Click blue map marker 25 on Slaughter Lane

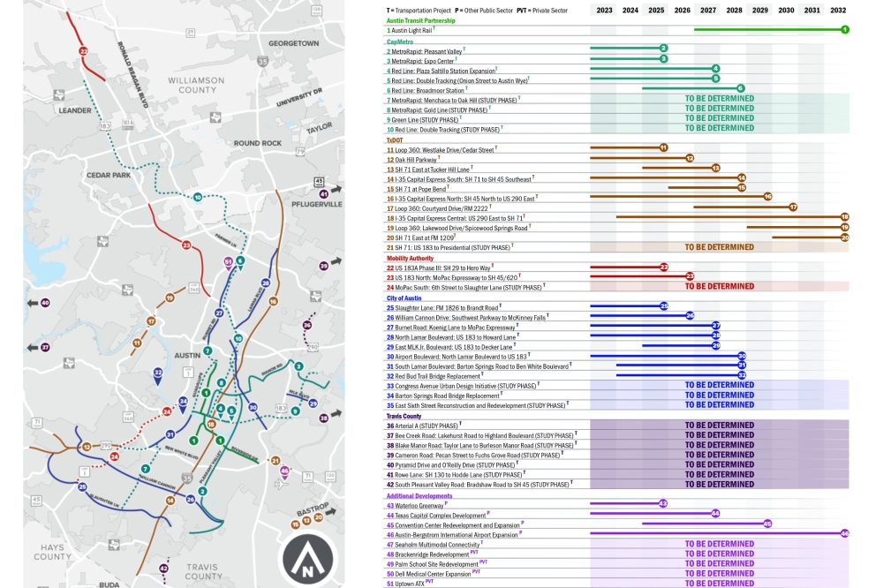click(x=82, y=486)
